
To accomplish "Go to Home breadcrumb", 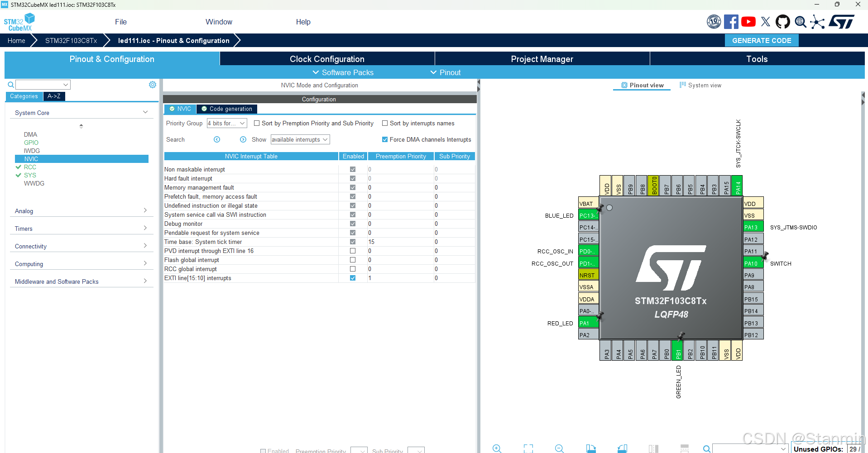I will pos(16,40).
